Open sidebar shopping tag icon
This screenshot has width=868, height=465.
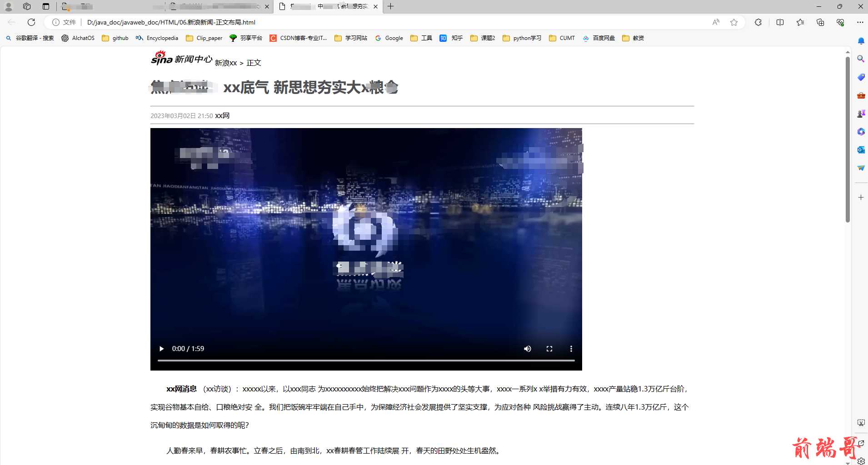861,77
